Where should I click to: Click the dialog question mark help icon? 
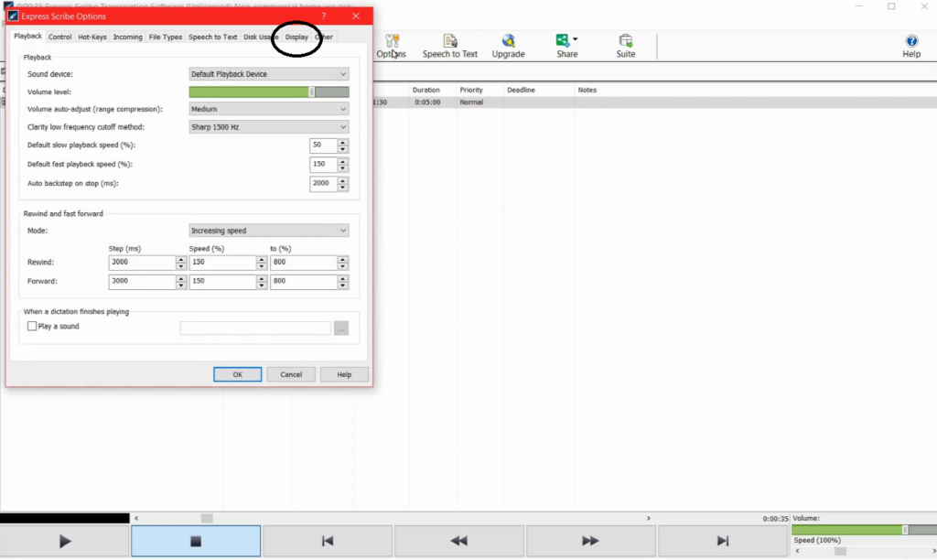click(x=324, y=16)
